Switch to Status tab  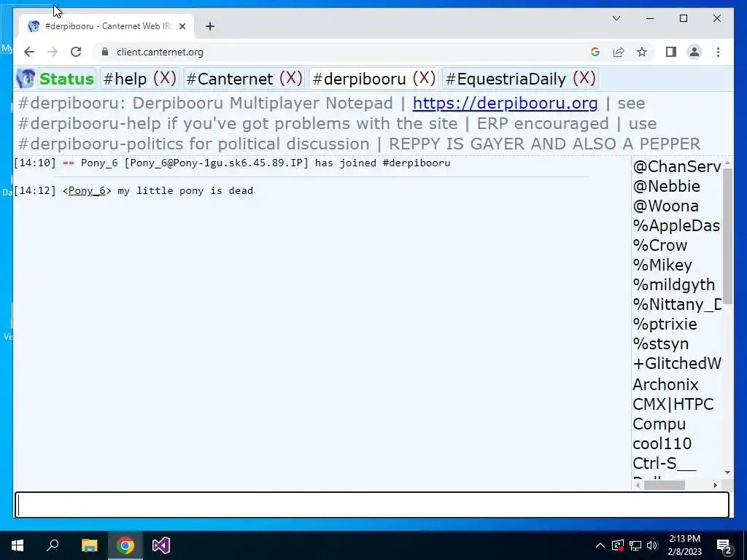tap(66, 79)
